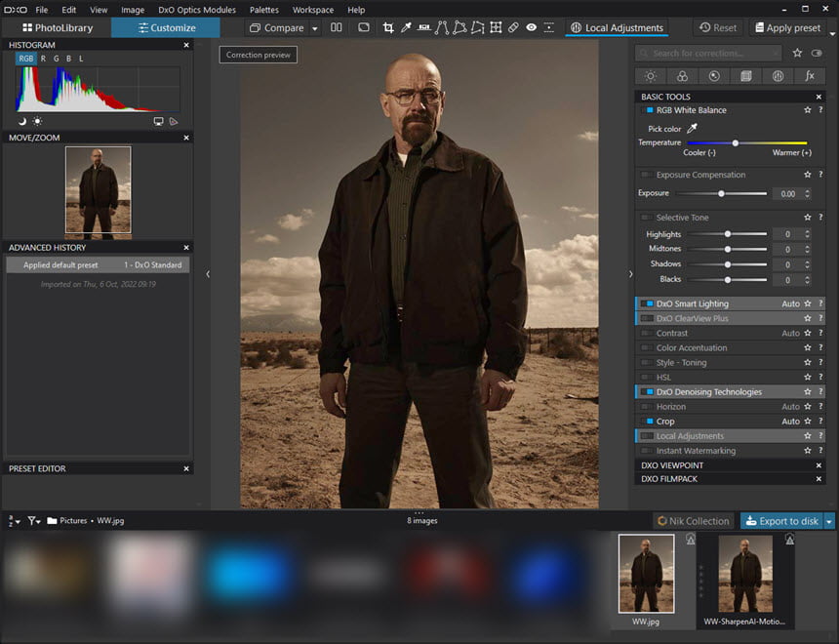
Task: Open the Palettes menu
Action: (264, 10)
